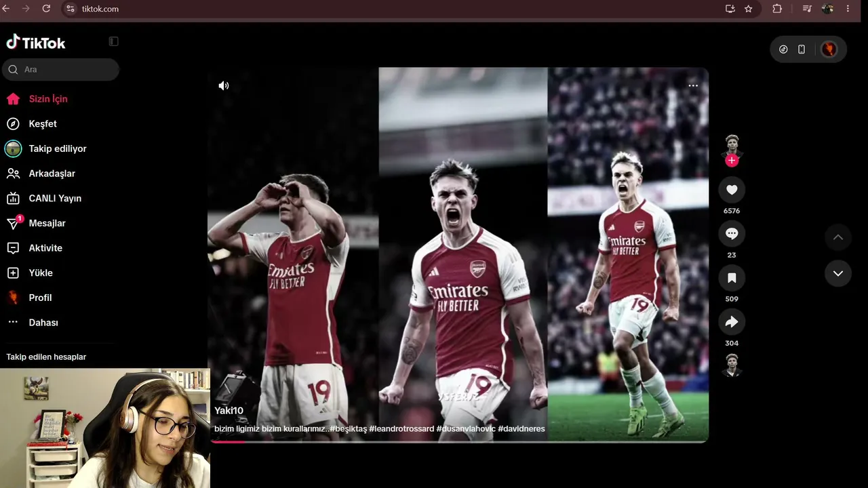Open the browser three-dot menu
The height and width of the screenshot is (488, 868).
click(848, 9)
